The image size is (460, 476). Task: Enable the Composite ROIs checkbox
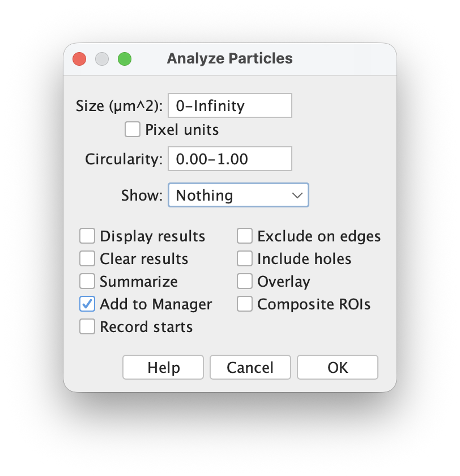click(245, 304)
